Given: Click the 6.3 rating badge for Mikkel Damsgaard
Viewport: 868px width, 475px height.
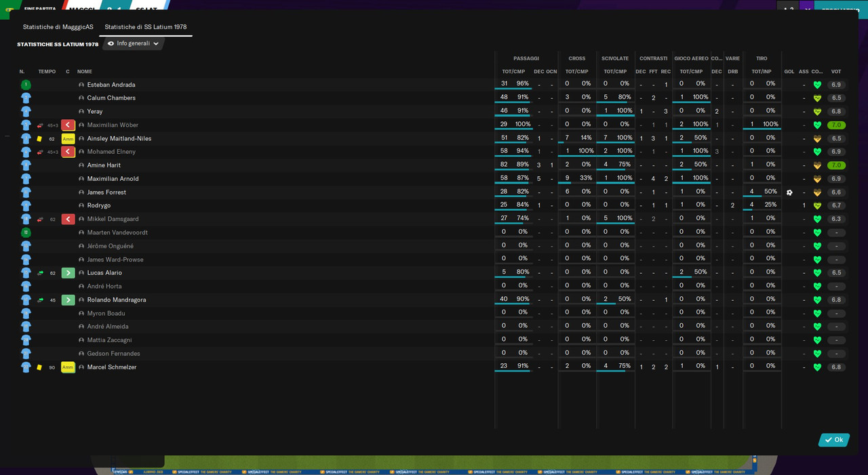Looking at the screenshot, I should coord(836,219).
